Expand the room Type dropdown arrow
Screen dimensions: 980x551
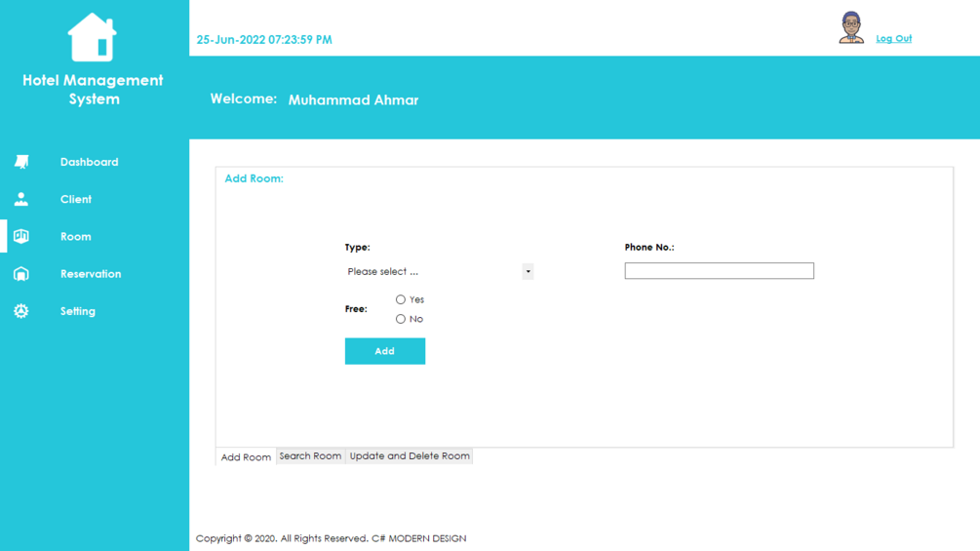pyautogui.click(x=529, y=271)
